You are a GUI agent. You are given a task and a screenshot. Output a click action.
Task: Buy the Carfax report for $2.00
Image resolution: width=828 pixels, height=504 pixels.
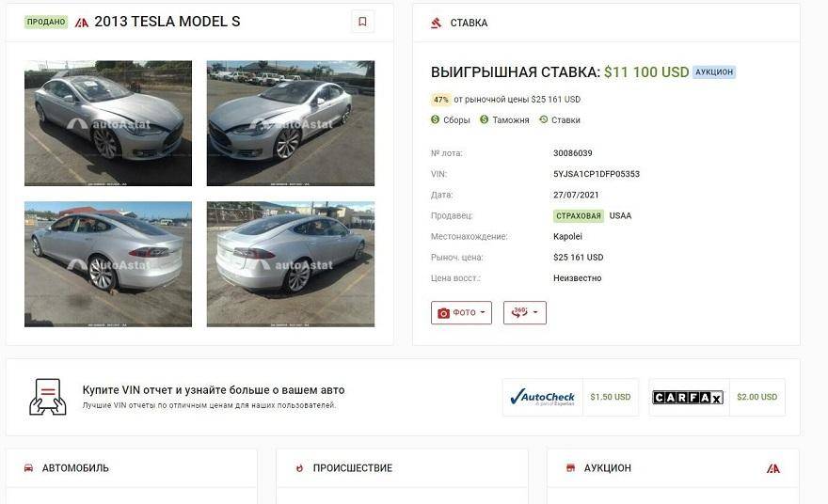(717, 397)
